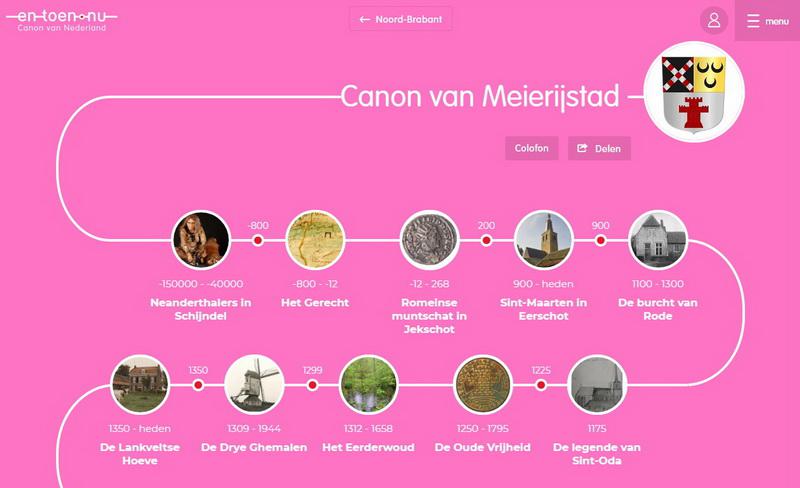Click the 1350 timeline marker dot

coord(198,385)
